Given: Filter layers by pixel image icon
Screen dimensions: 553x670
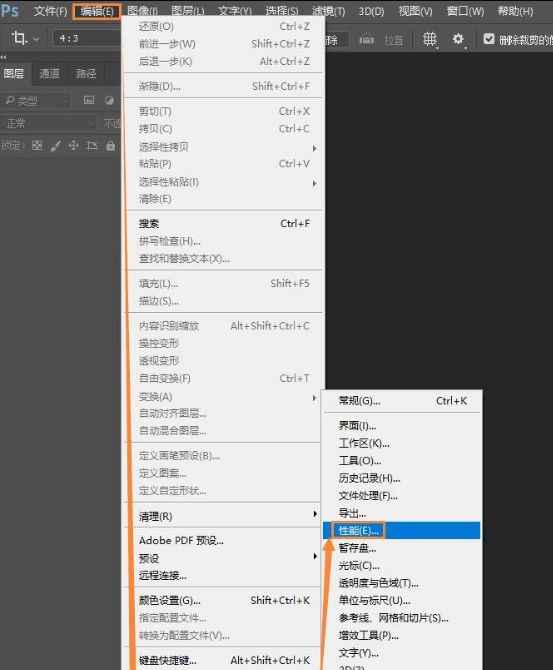Looking at the screenshot, I should tap(89, 100).
